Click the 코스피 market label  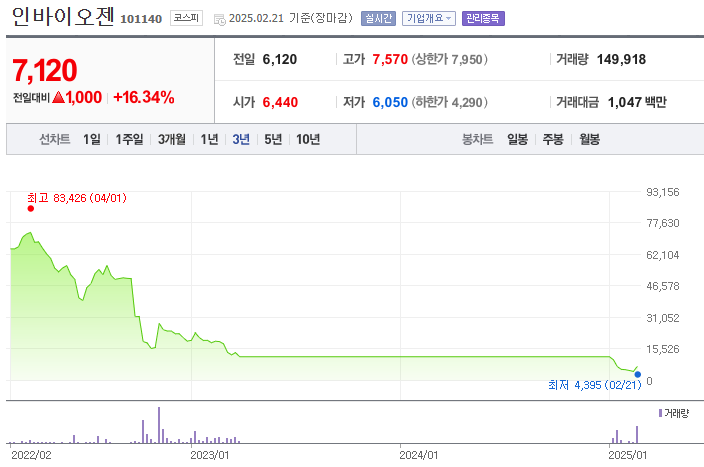tap(186, 18)
